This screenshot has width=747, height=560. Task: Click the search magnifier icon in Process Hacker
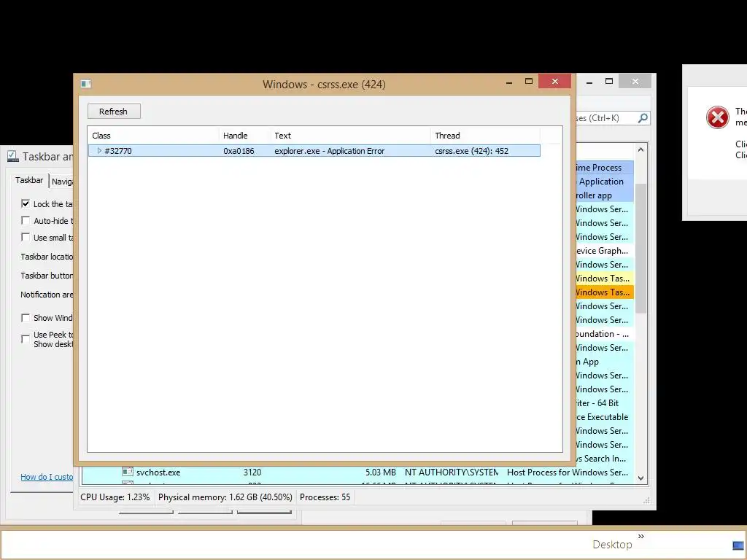pyautogui.click(x=643, y=117)
